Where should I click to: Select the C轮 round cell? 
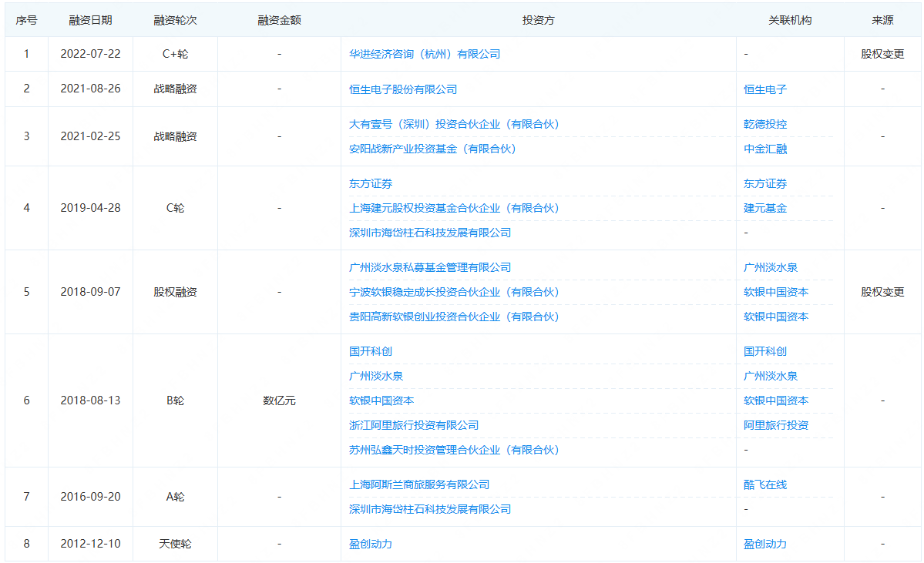(x=175, y=209)
